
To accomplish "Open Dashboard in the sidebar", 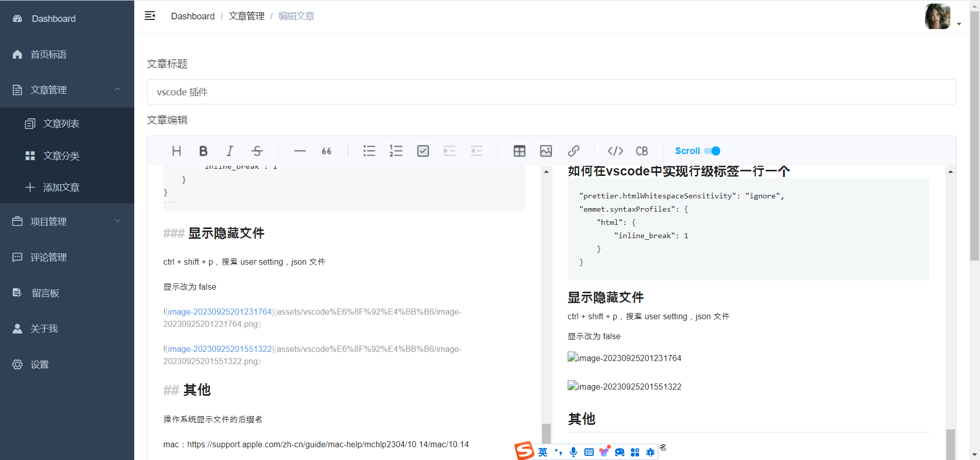I will (x=67, y=18).
